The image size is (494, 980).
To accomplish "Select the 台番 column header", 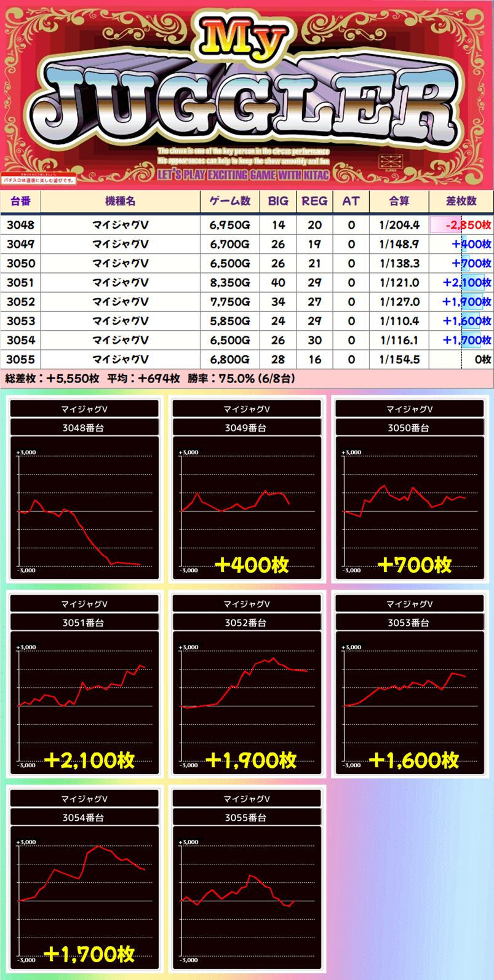I will [x=20, y=201].
